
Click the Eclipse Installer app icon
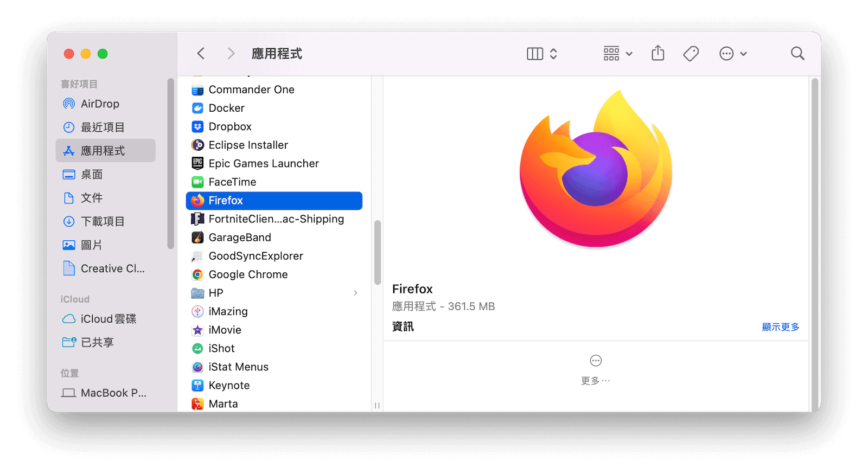(x=197, y=145)
